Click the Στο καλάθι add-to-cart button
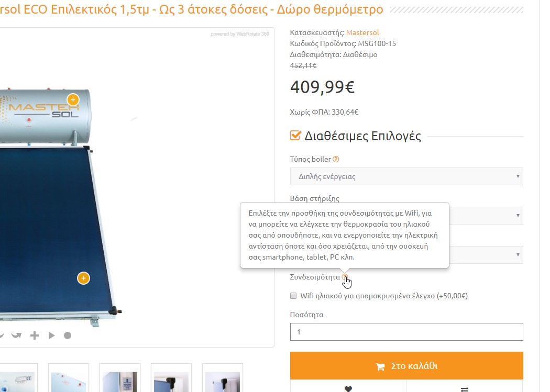The height and width of the screenshot is (392, 550). coord(406,366)
